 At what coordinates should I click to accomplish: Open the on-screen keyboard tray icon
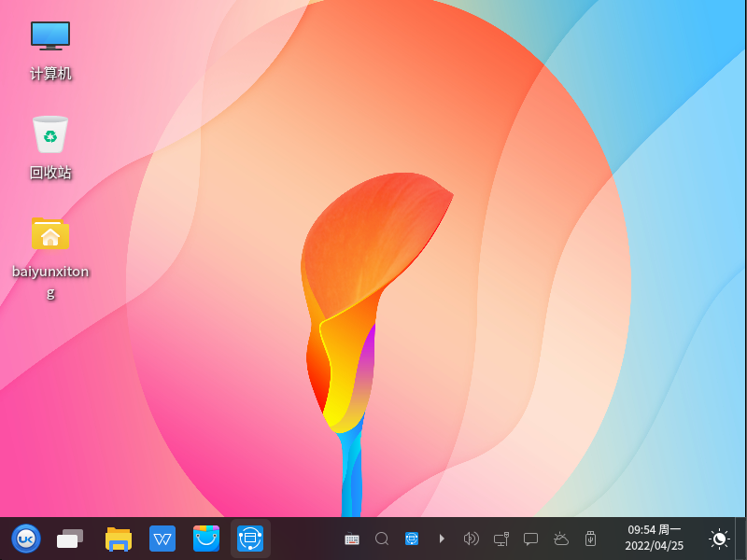click(x=352, y=539)
